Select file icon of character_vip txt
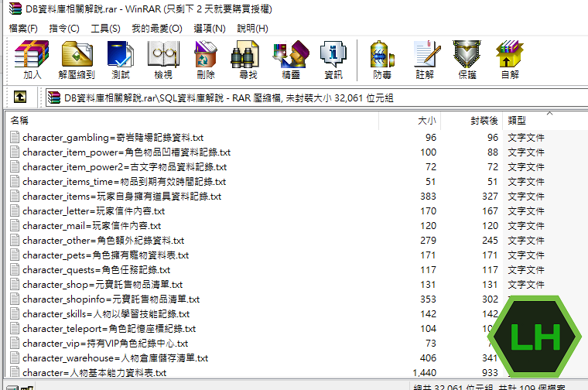The image size is (588, 390). click(x=15, y=343)
